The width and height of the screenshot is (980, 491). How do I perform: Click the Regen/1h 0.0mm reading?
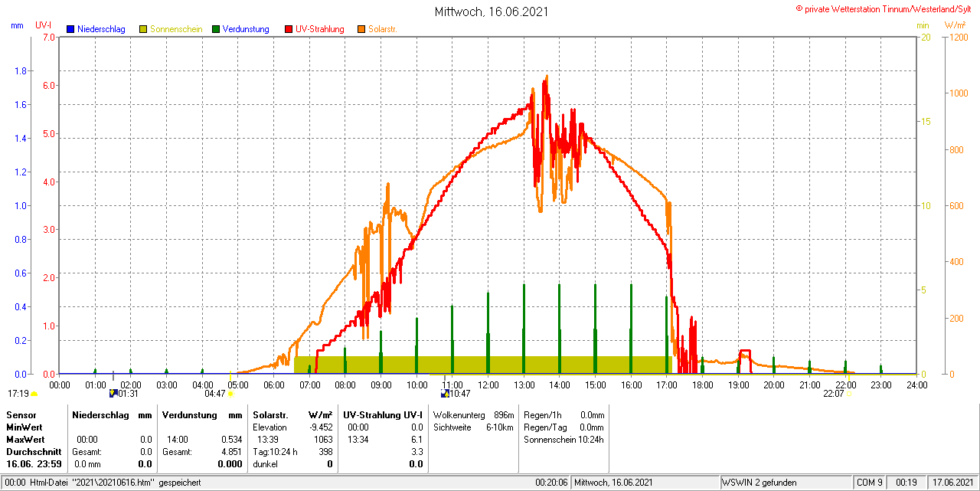563,414
